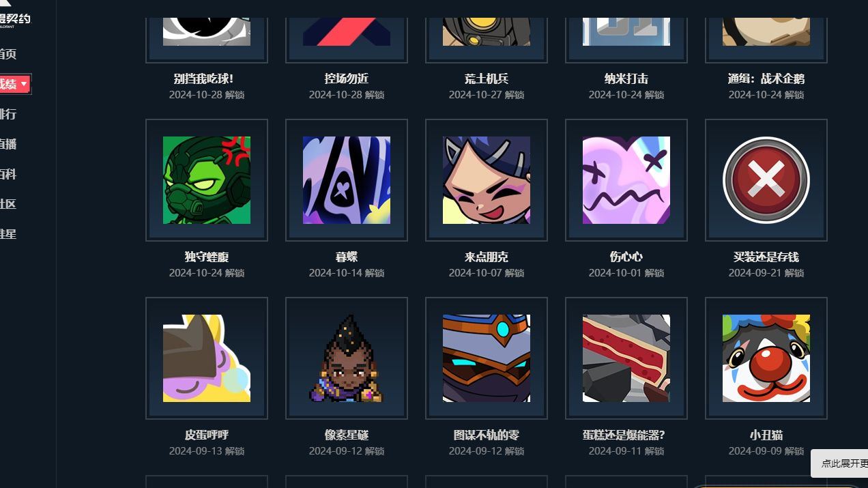Select the green masked 独守螳螂 avatar icon

pos(207,180)
